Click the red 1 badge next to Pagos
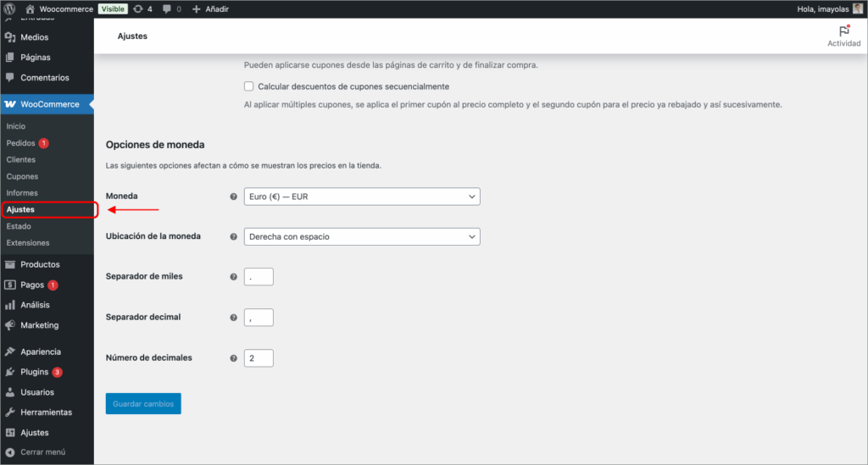The image size is (868, 465). pos(53,285)
